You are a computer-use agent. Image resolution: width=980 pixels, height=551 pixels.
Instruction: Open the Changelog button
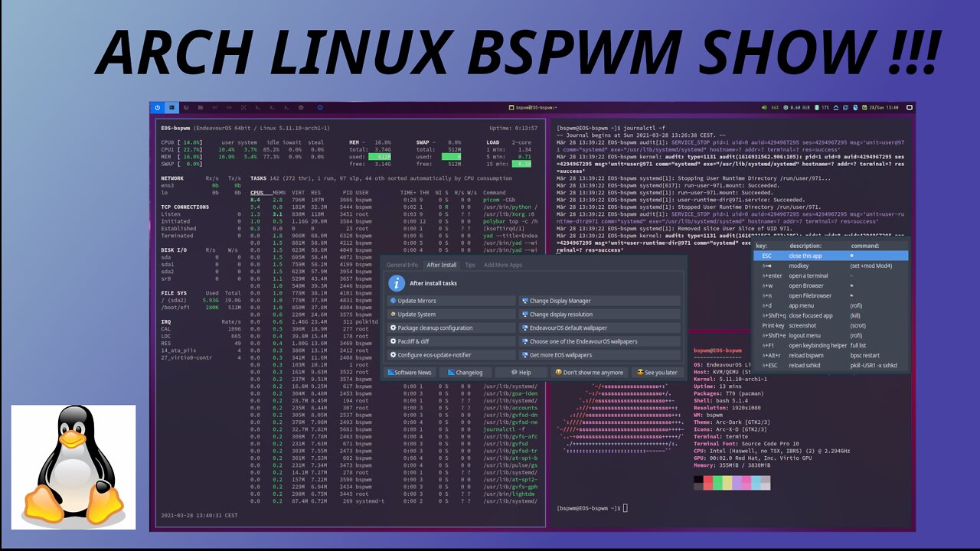[x=465, y=373]
